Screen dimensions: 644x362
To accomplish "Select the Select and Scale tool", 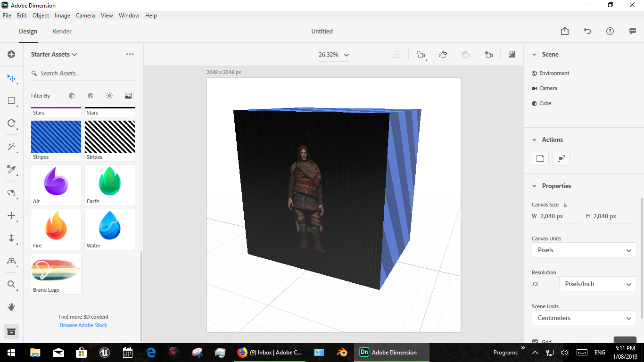I will [x=11, y=100].
